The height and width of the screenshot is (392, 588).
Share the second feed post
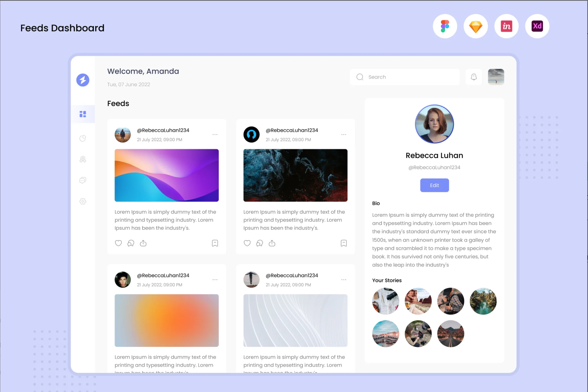(272, 243)
